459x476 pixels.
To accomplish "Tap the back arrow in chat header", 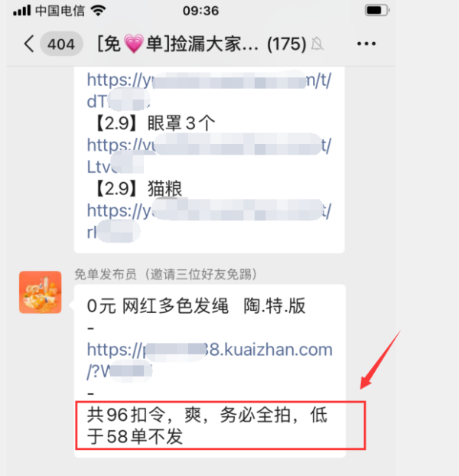I will point(29,44).
